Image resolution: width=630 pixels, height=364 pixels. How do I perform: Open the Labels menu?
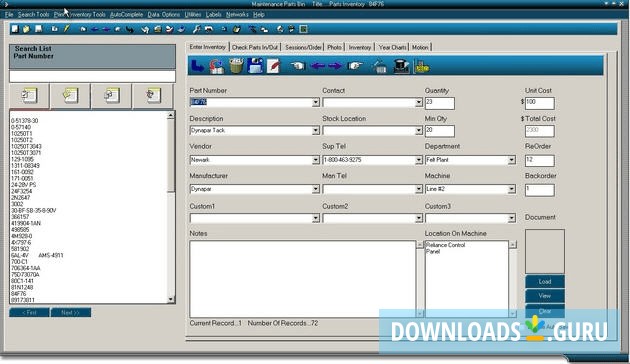pos(214,14)
